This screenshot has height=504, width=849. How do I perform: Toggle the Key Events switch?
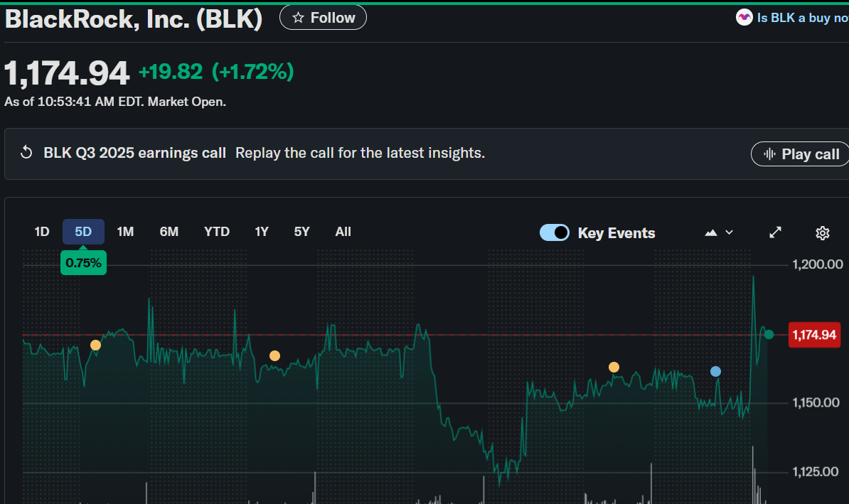[555, 232]
